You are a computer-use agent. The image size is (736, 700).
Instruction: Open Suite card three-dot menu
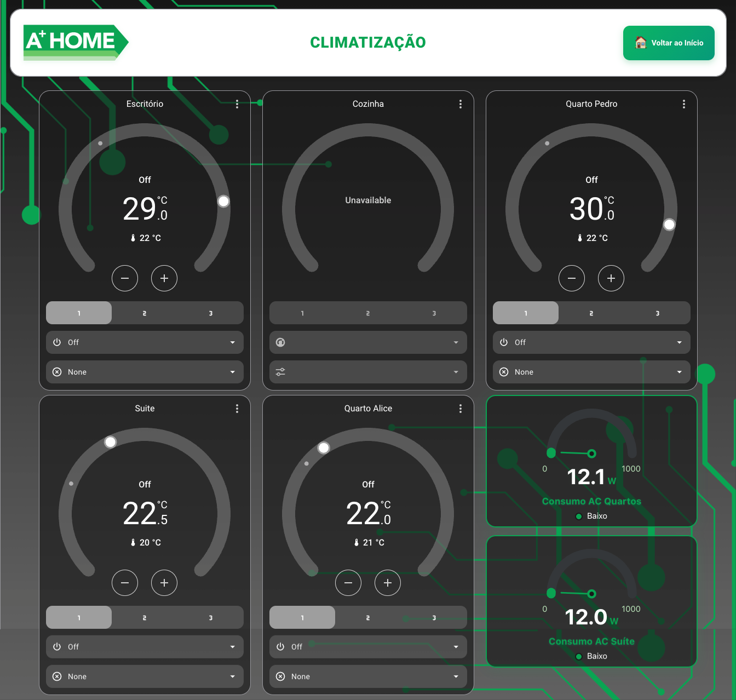pos(237,409)
